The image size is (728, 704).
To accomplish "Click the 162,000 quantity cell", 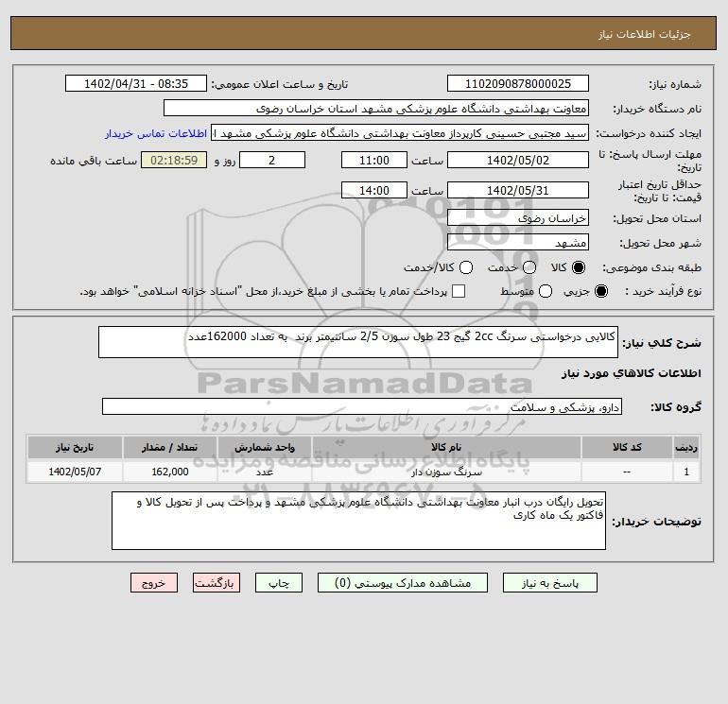I will click(x=170, y=472).
